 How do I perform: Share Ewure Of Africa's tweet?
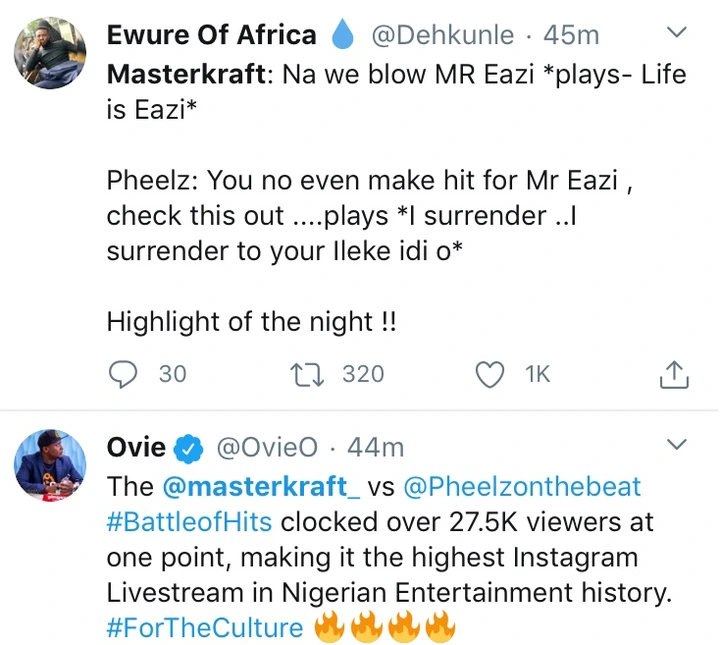pos(674,375)
